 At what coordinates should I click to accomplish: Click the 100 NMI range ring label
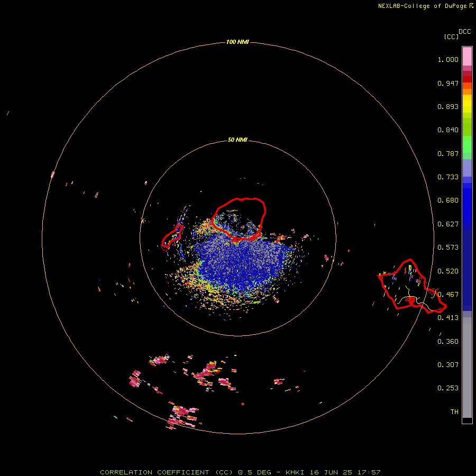[x=237, y=42]
